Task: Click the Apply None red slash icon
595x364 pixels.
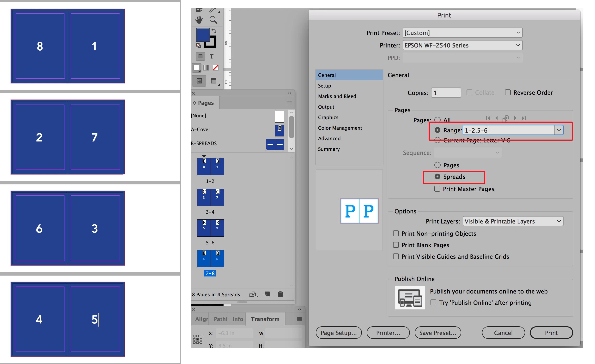Action: [x=216, y=68]
